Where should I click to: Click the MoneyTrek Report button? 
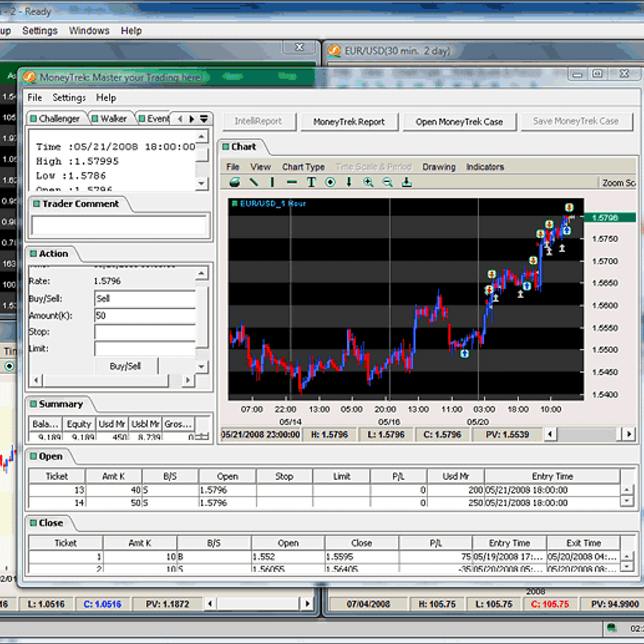(349, 122)
